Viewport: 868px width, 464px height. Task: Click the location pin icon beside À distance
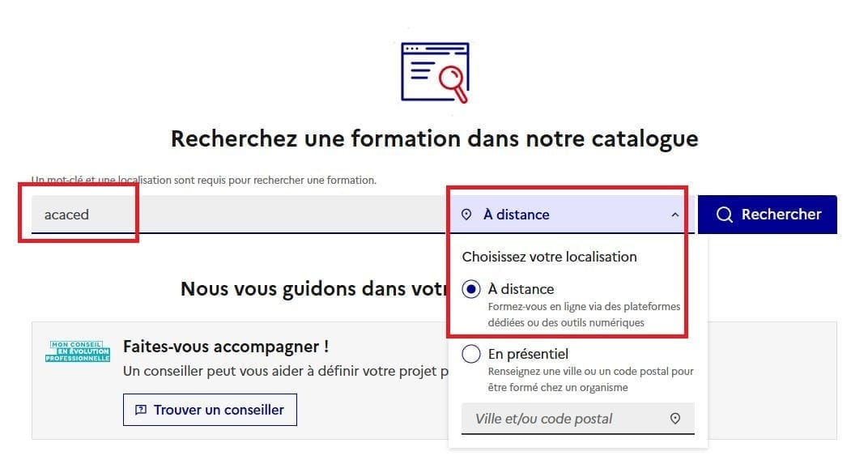[x=466, y=215]
